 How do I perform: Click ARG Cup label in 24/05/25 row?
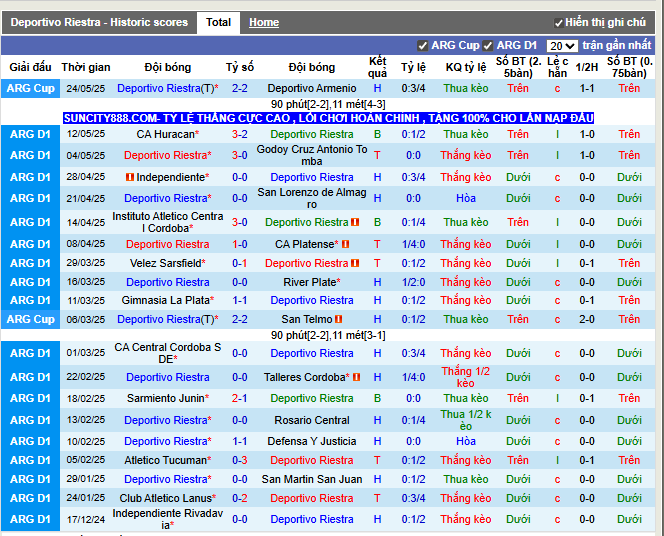coord(30,88)
